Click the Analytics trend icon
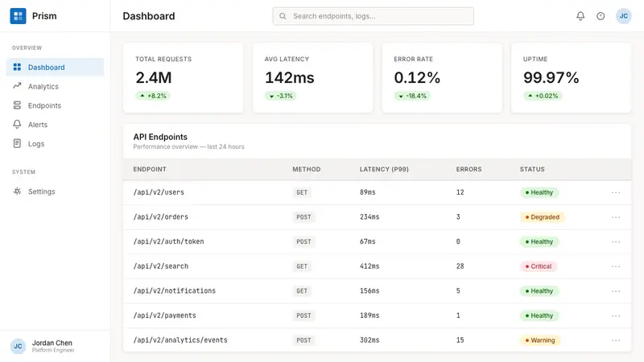 [x=17, y=86]
